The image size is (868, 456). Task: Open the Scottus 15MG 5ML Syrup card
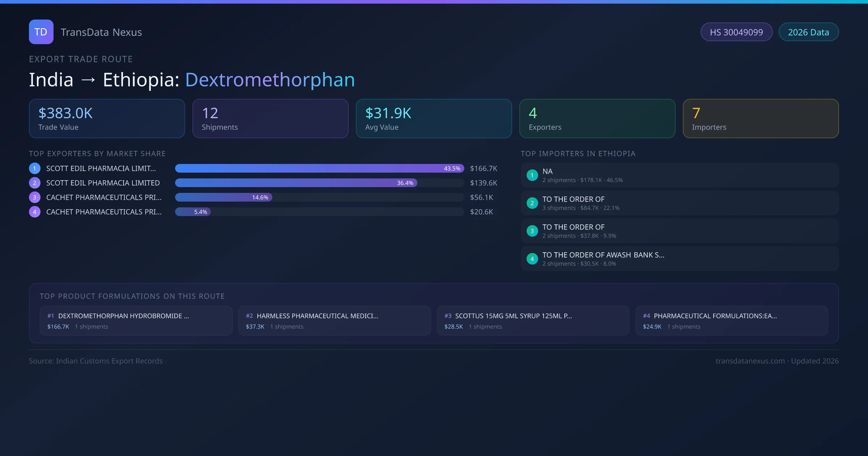pos(533,321)
